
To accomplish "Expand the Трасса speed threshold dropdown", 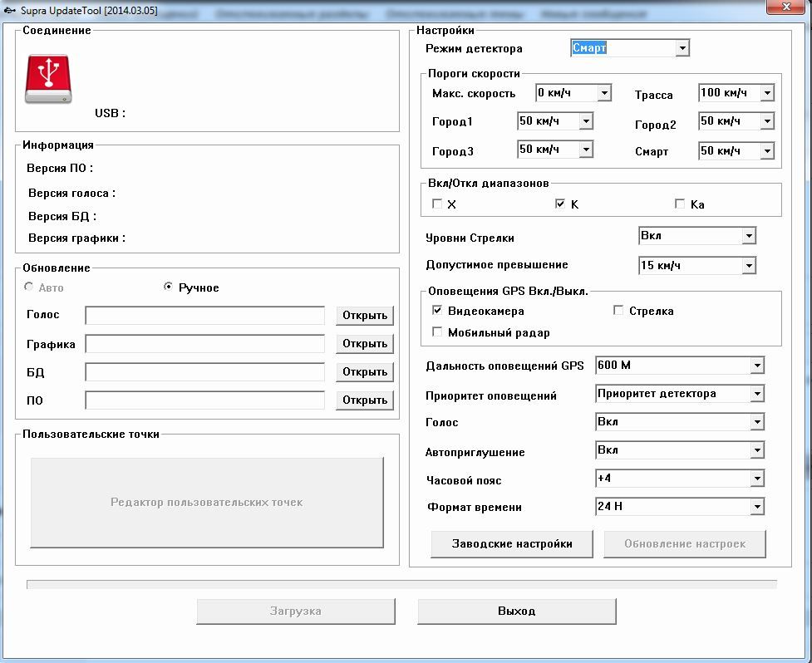I will [766, 93].
